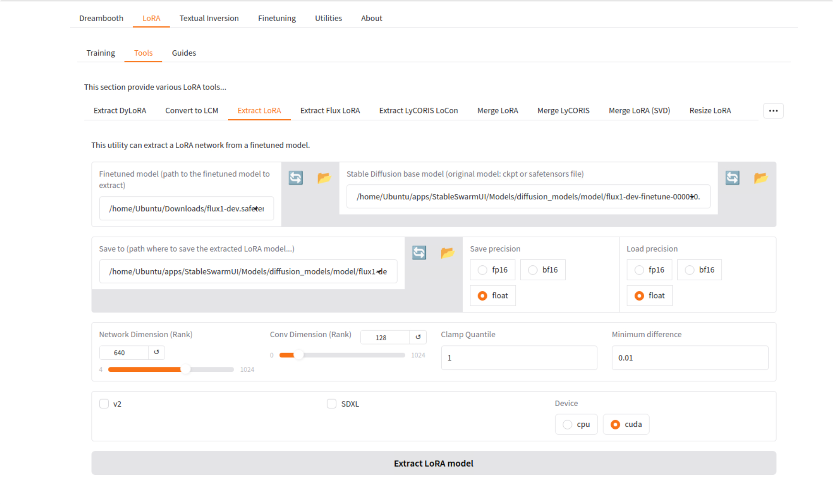Switch to the Textual Inversion tab
Viewport: 833px width, 504px height.
[209, 18]
